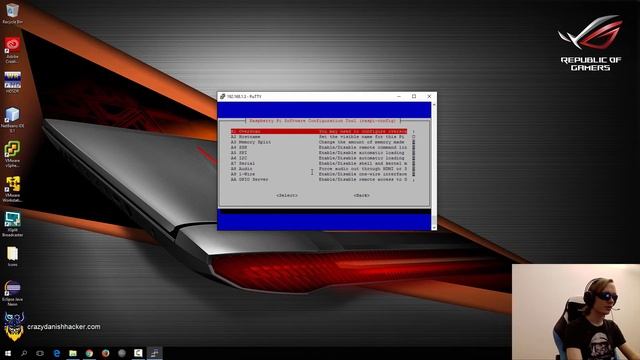This screenshot has width=640, height=360.
Task: Select the A2 Hostname menu entry
Action: tap(319, 137)
